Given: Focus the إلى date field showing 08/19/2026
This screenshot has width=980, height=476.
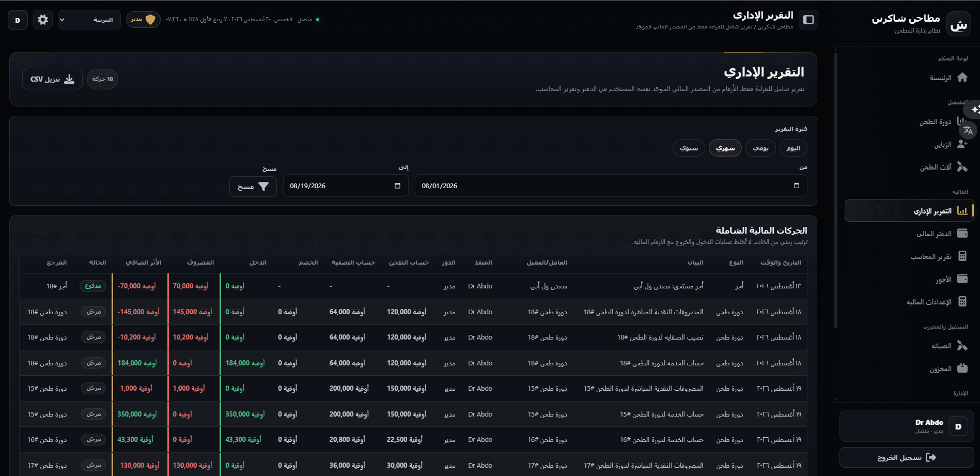Looking at the screenshot, I should pyautogui.click(x=346, y=186).
